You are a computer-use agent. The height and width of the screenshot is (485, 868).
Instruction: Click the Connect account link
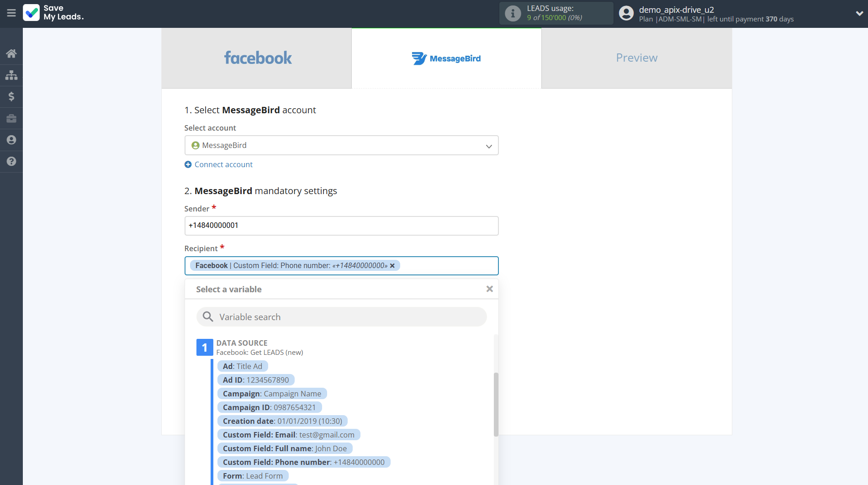pyautogui.click(x=223, y=164)
